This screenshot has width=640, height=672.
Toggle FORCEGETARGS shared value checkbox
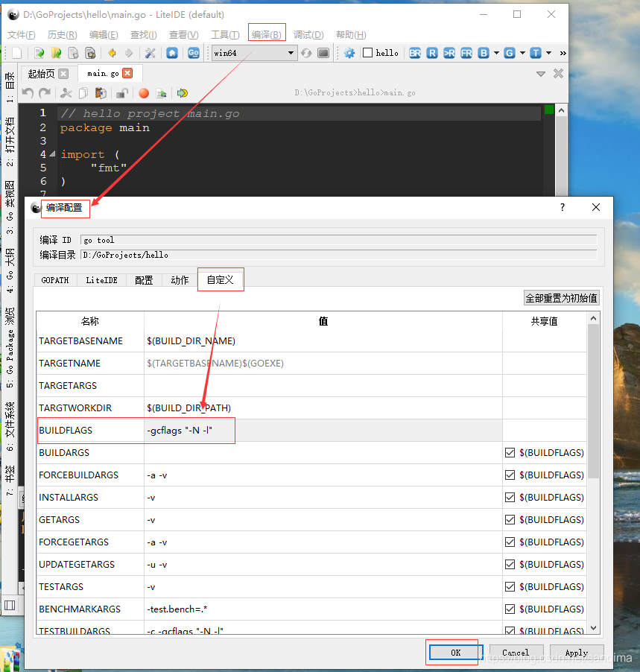click(510, 542)
